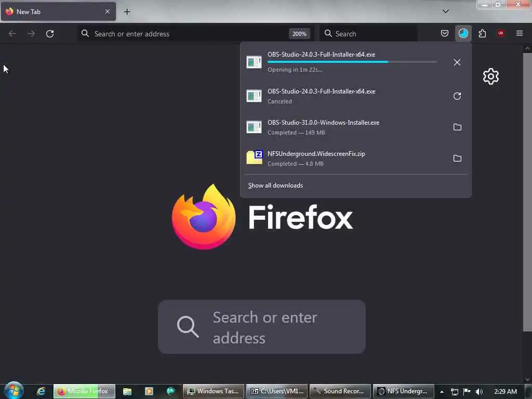Screen dimensions: 532x399
Task: Switch to Mozilla Firefox taskbar button
Action: pos(84,391)
